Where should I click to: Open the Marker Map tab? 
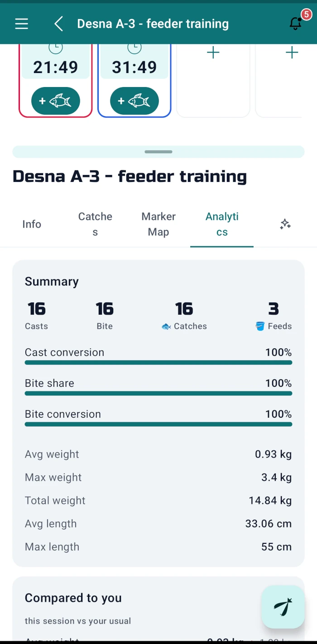coord(158,224)
